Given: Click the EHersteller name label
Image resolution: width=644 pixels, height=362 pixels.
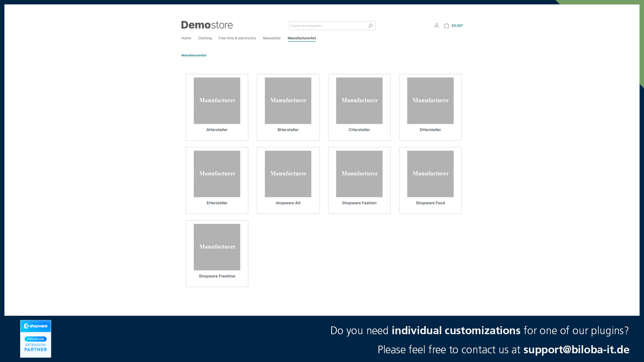Looking at the screenshot, I should [217, 203].
